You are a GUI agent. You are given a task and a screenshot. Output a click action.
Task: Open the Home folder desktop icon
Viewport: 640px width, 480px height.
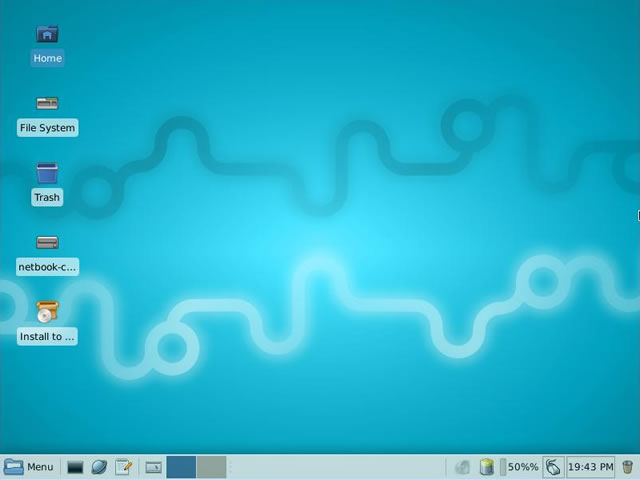coord(47,35)
